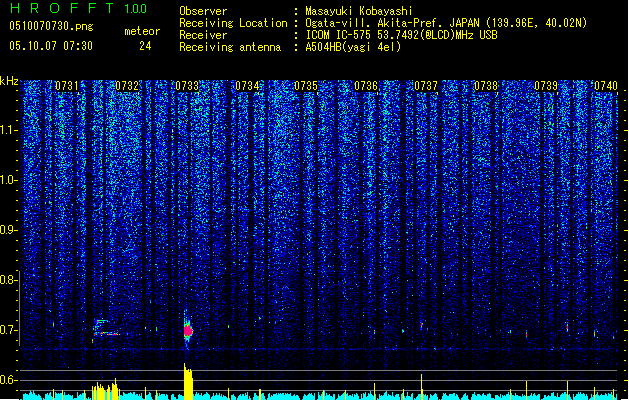Click the 1.0 kHz axis label
Image resolution: width=629 pixels, height=400 pixels.
tap(9, 180)
